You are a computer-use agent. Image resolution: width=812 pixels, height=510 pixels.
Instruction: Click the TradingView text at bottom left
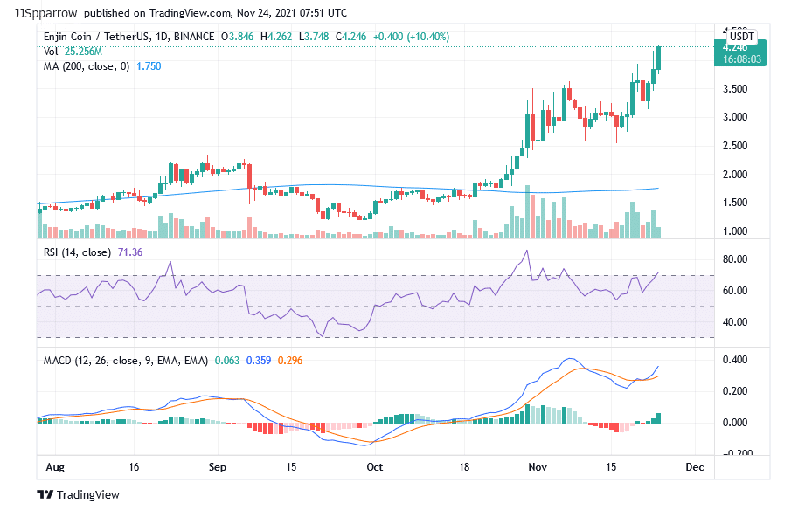[88, 495]
